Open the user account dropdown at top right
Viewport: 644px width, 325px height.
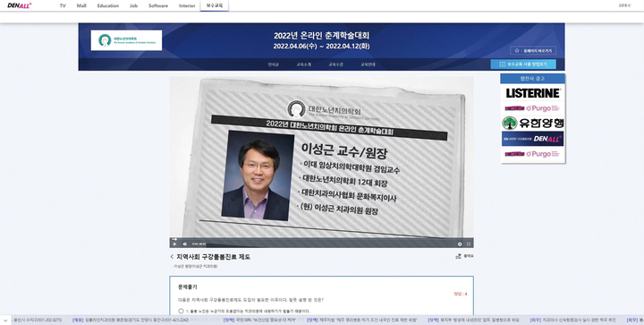(x=624, y=5)
